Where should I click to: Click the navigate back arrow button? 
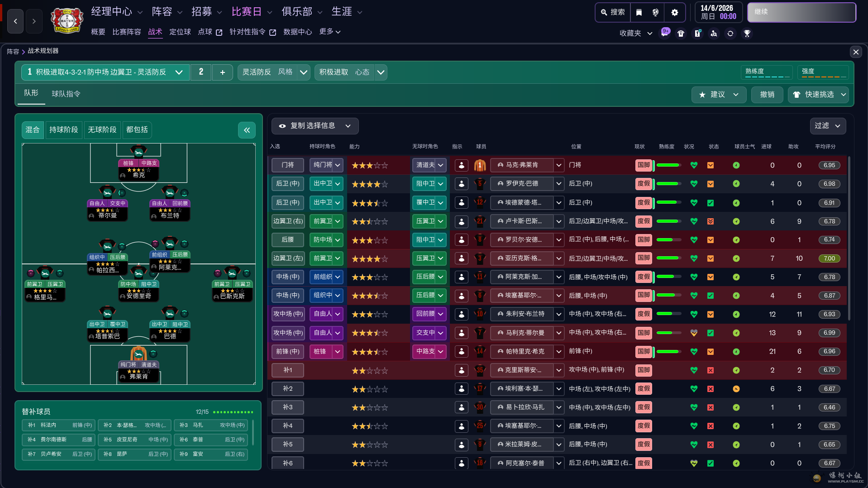click(x=15, y=21)
